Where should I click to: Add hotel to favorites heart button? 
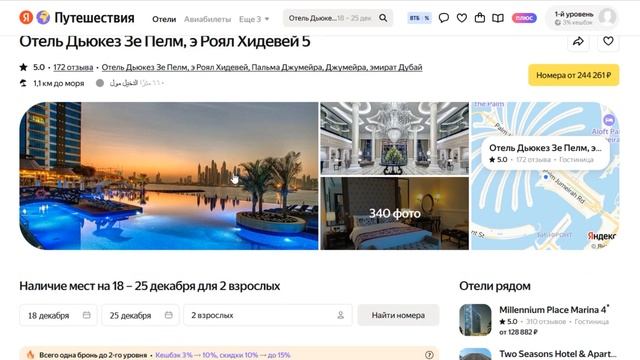(608, 41)
